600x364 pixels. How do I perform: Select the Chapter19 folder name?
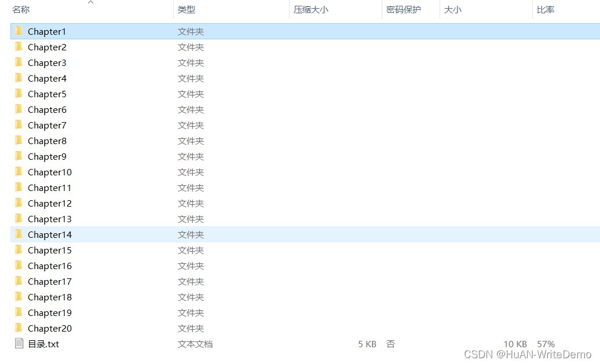click(50, 312)
